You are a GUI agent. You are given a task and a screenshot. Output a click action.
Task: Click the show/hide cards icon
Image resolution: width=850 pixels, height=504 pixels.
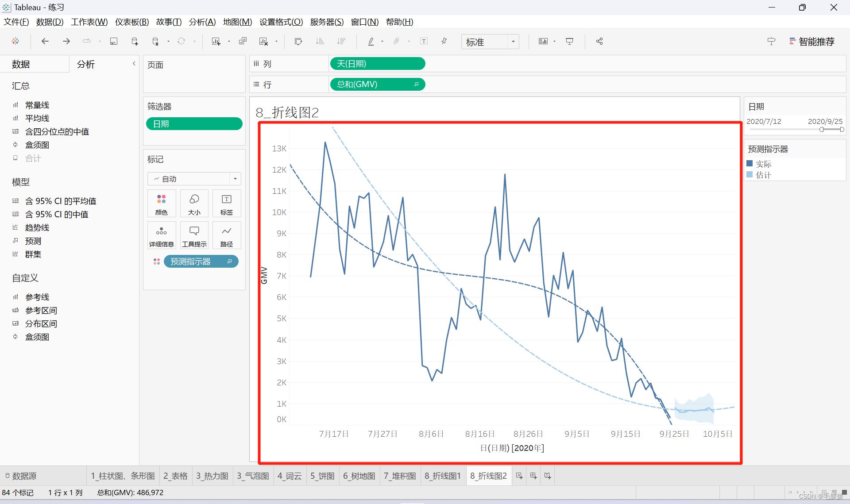point(543,41)
